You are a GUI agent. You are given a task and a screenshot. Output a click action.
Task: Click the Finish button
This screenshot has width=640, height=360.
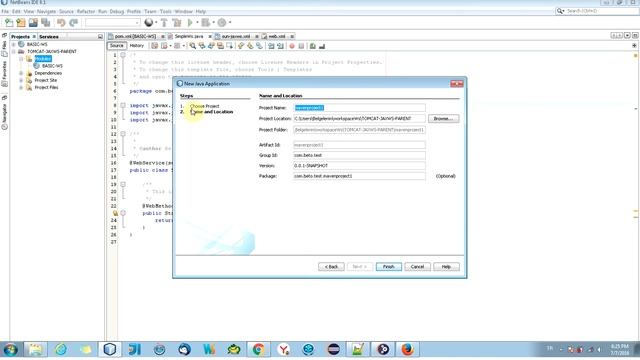[389, 267]
